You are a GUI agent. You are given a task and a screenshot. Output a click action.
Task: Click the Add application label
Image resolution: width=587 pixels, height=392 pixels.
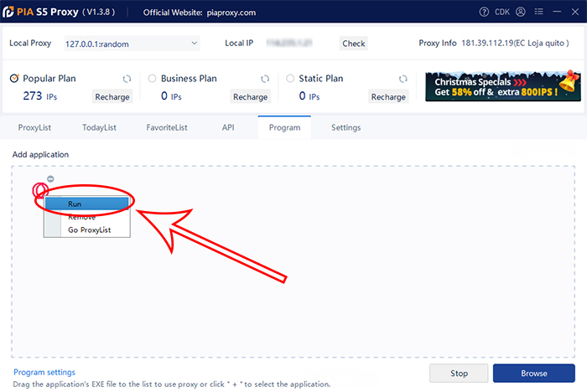[40, 154]
